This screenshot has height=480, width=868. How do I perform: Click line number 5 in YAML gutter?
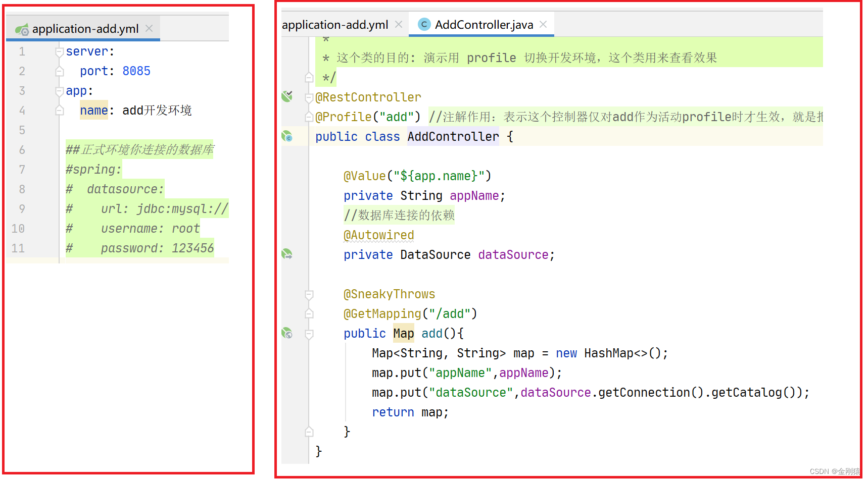tap(22, 130)
